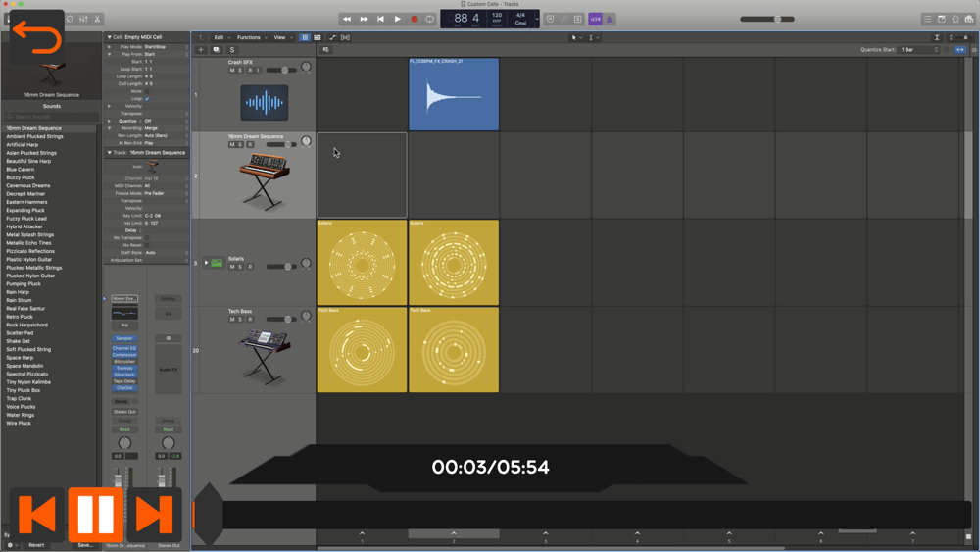Image resolution: width=980 pixels, height=552 pixels.
Task: Click the red Record button
Action: [415, 19]
